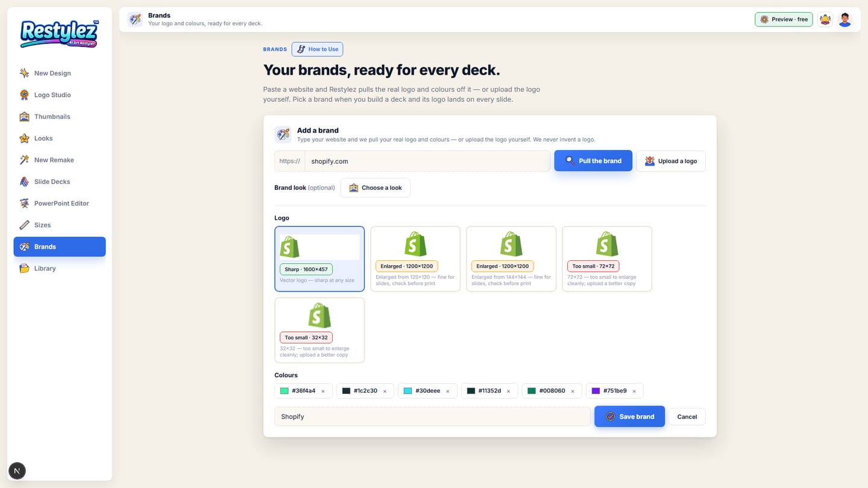Open New Remake wand icon
Viewport: 868px width, 488px height.
[x=24, y=160]
